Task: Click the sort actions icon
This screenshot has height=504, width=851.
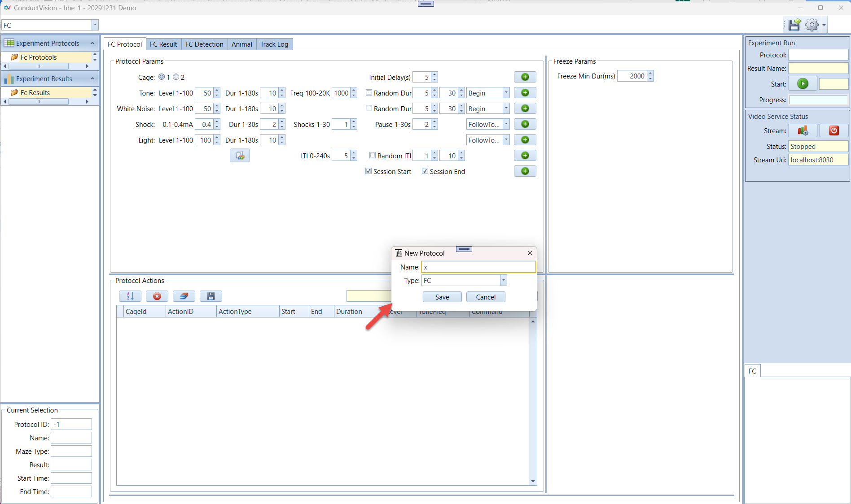Action: (130, 296)
